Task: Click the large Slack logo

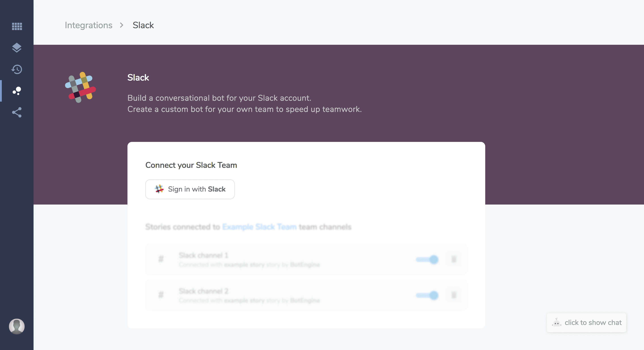Action: tap(80, 87)
